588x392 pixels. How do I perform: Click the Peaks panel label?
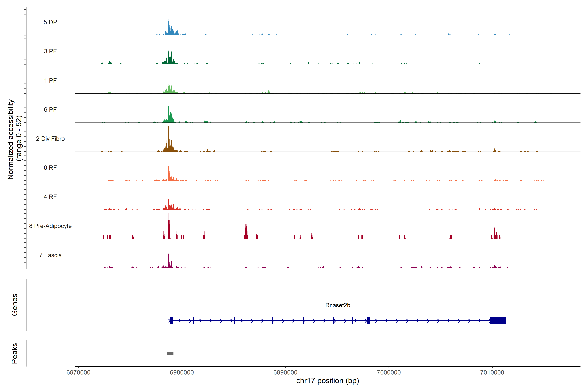click(15, 353)
